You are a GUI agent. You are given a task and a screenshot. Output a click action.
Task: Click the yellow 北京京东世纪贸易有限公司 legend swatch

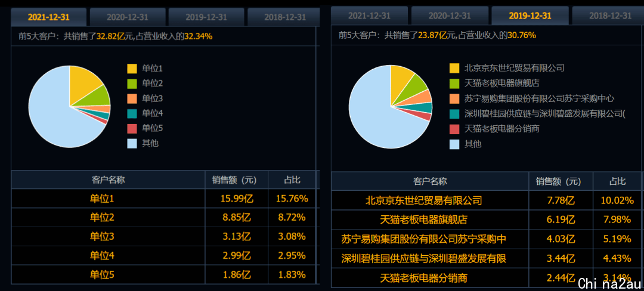(454, 68)
